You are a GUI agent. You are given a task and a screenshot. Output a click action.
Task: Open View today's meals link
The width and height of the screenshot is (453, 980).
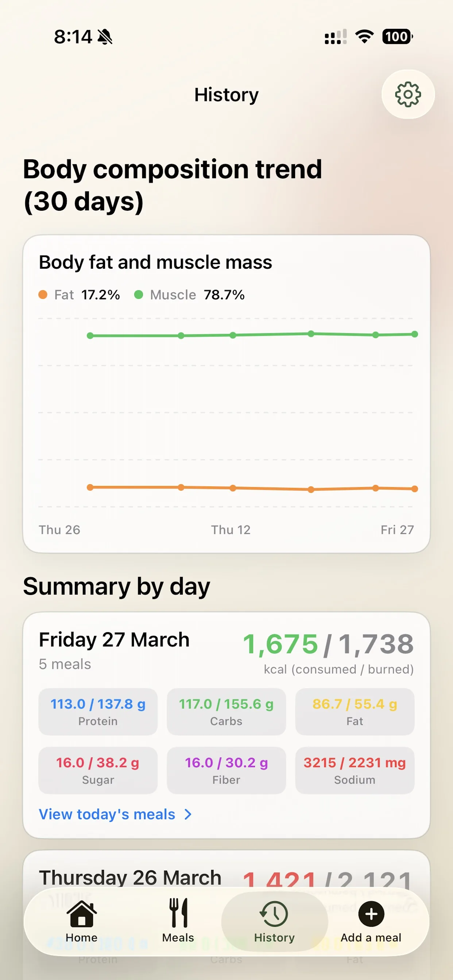coord(107,814)
